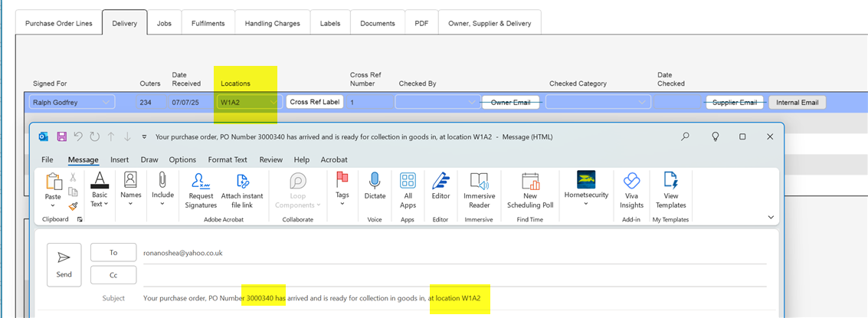Expand the Paste options arrow

[53, 205]
